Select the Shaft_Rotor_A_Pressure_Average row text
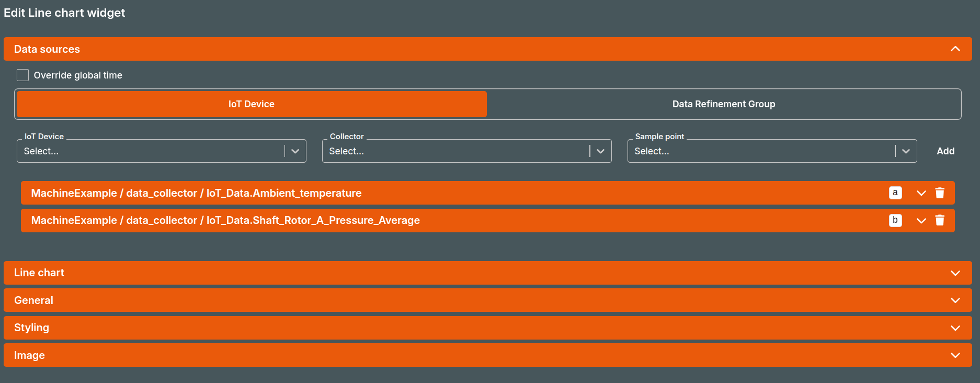Image resolution: width=980 pixels, height=383 pixels. coord(225,220)
